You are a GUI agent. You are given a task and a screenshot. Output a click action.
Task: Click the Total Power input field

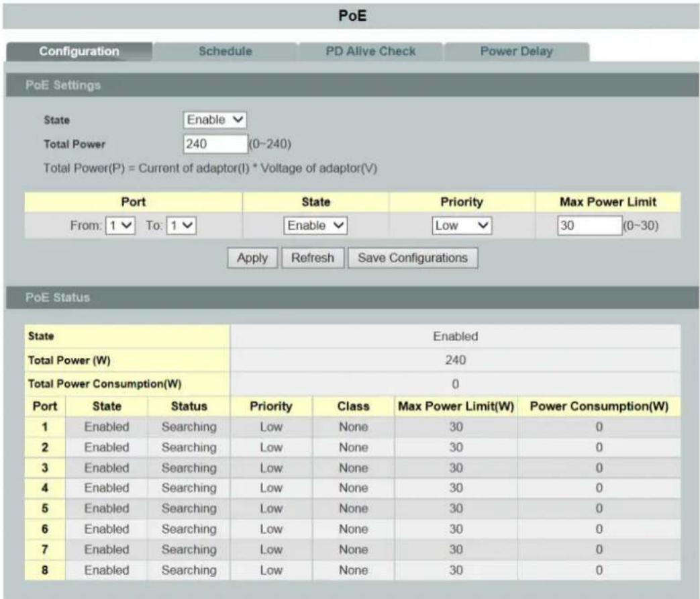coord(215,144)
